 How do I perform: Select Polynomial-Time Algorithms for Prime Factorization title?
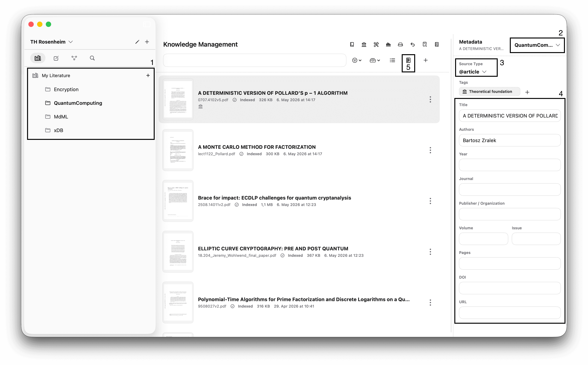click(304, 299)
